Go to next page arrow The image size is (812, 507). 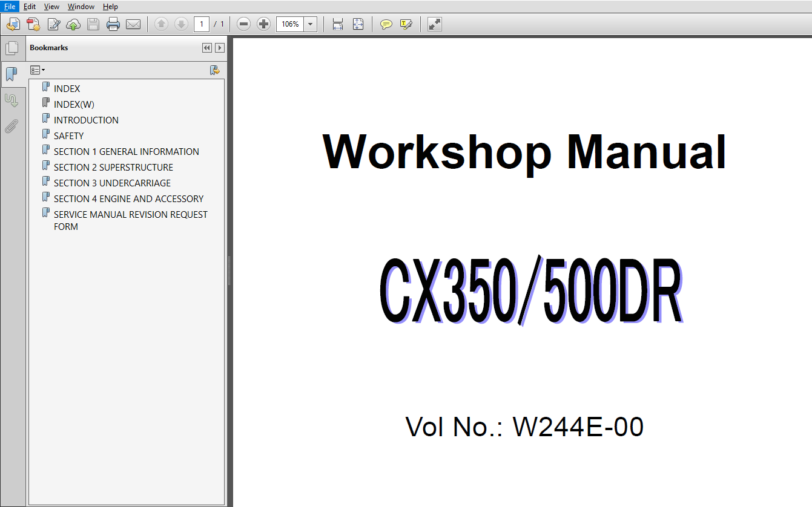(x=180, y=24)
